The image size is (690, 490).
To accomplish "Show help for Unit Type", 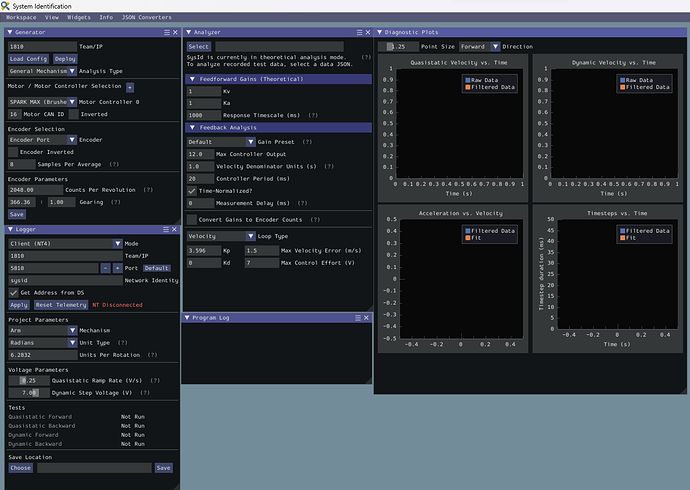I will click(123, 343).
